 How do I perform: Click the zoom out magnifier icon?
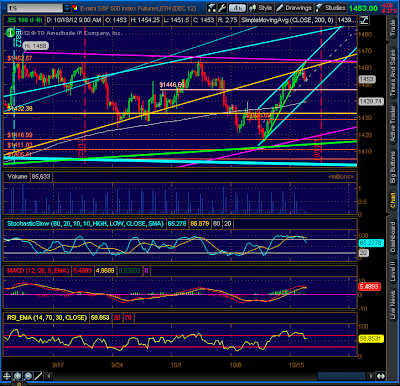28,376
